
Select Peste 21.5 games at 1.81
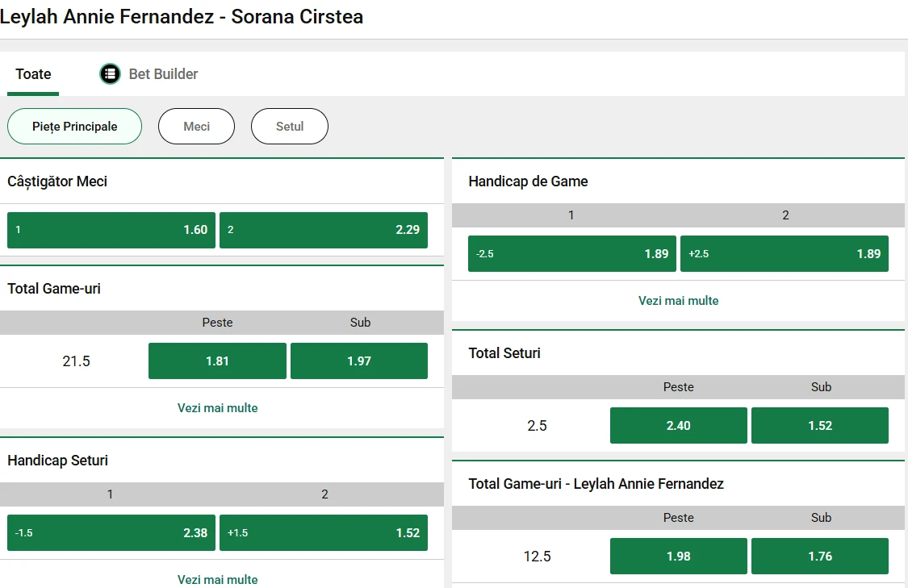(217, 361)
